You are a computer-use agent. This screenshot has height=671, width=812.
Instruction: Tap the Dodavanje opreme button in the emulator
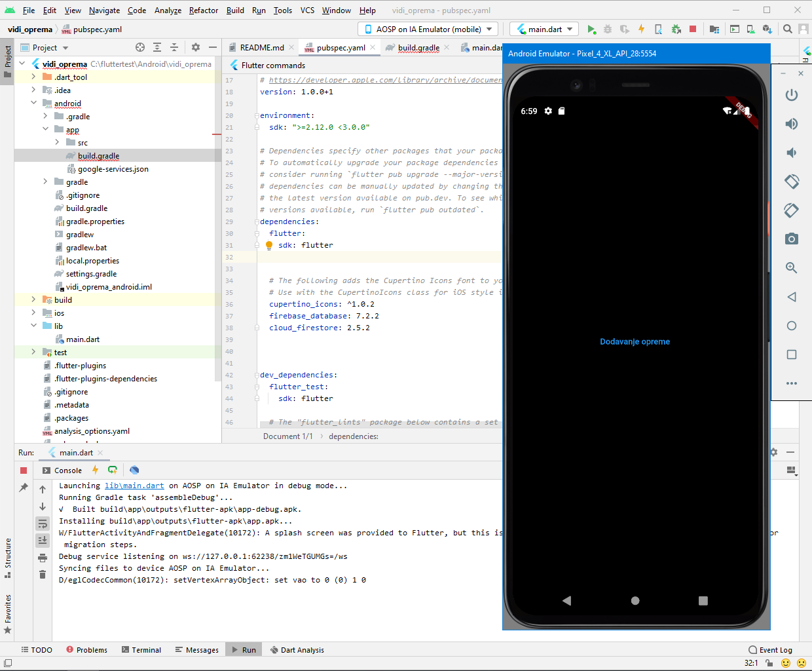tap(635, 341)
